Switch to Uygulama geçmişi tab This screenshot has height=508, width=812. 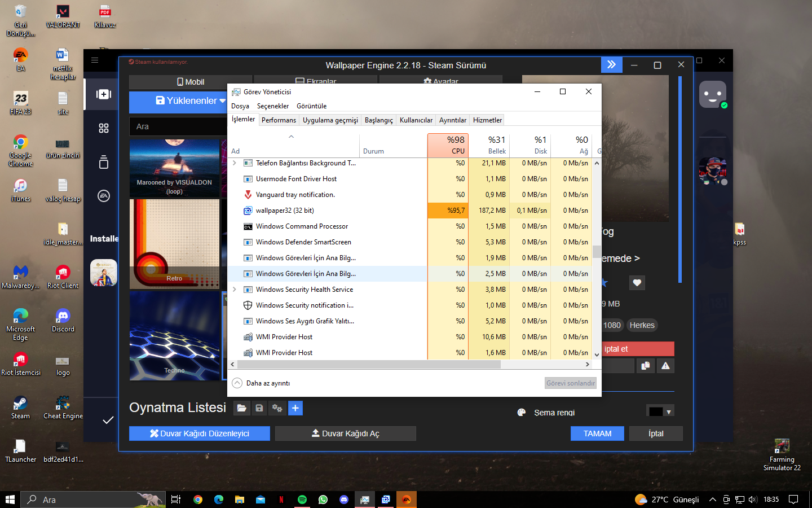point(330,120)
